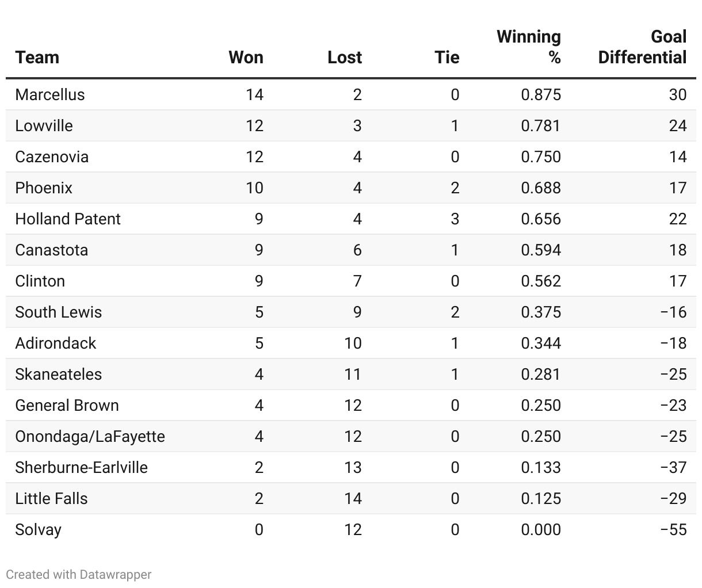Click the Phoenix team cell
Viewport: 702px width, 588px height.
[x=44, y=188]
